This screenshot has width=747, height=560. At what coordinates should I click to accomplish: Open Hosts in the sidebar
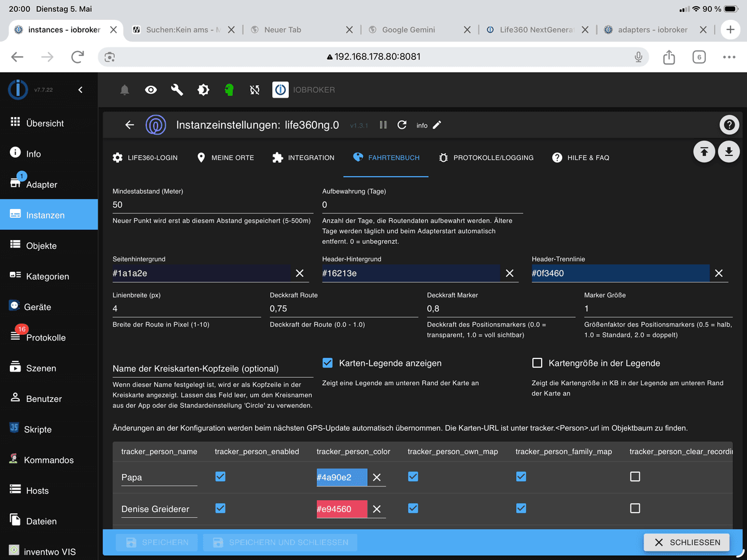[x=49, y=491]
